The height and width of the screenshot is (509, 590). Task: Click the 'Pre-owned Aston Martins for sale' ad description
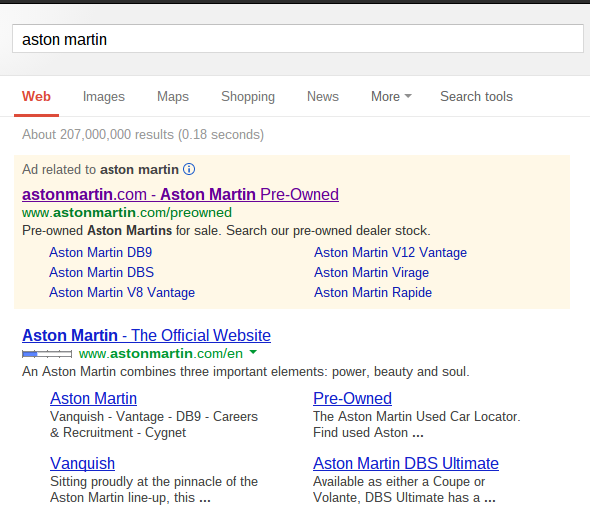pos(226,231)
